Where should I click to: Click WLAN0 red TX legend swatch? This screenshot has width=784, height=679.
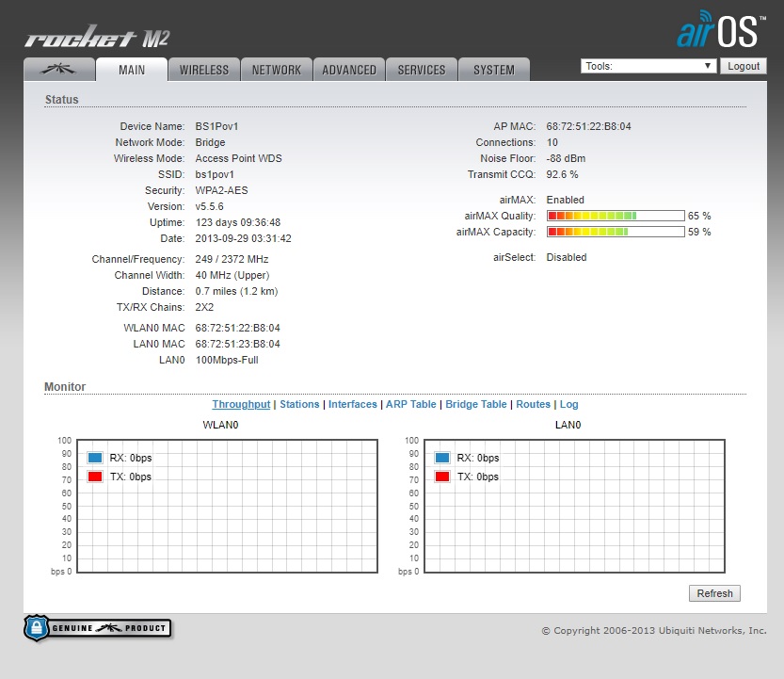[95, 477]
